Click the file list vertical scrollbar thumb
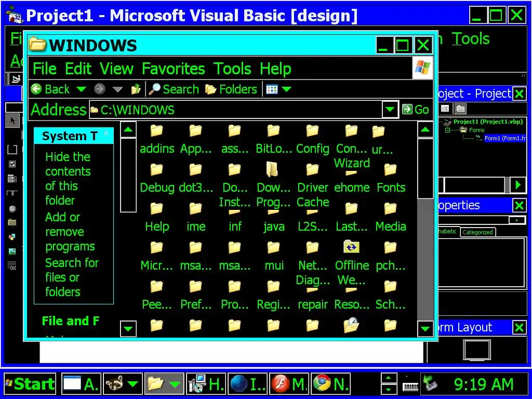Screen dimensions: 532x399 [x=425, y=168]
